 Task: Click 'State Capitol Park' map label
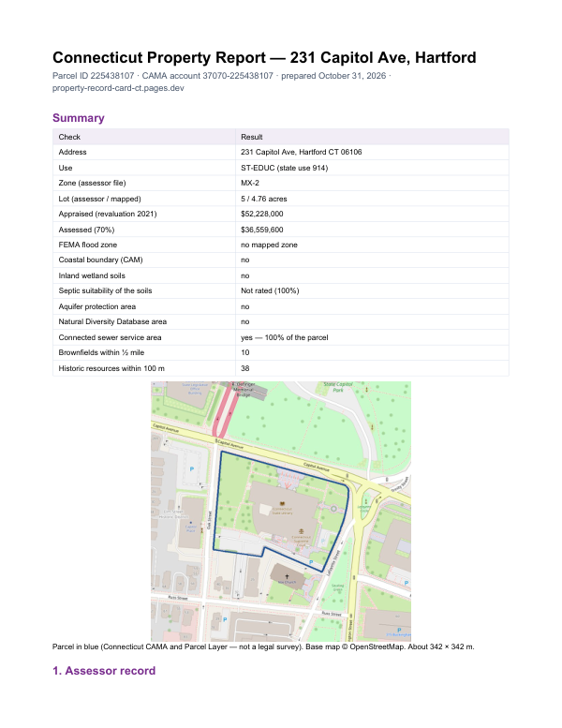[338, 387]
